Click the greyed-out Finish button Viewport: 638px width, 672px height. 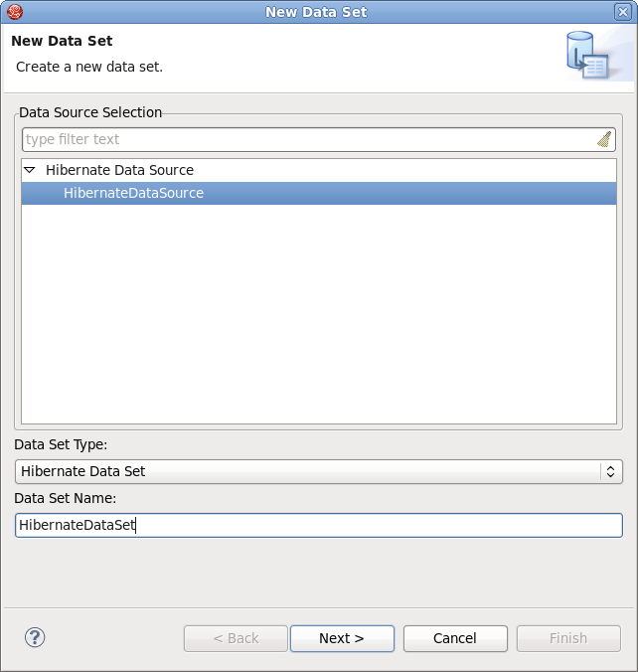(568, 638)
